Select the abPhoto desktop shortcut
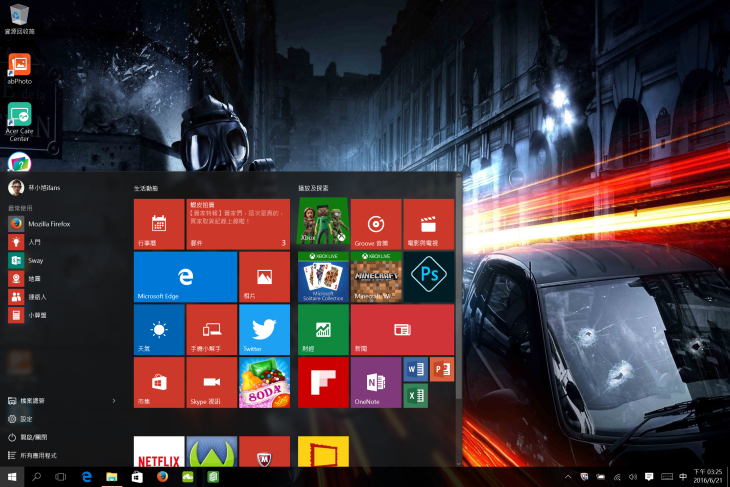Viewport: 730px width, 487px height. pyautogui.click(x=20, y=68)
